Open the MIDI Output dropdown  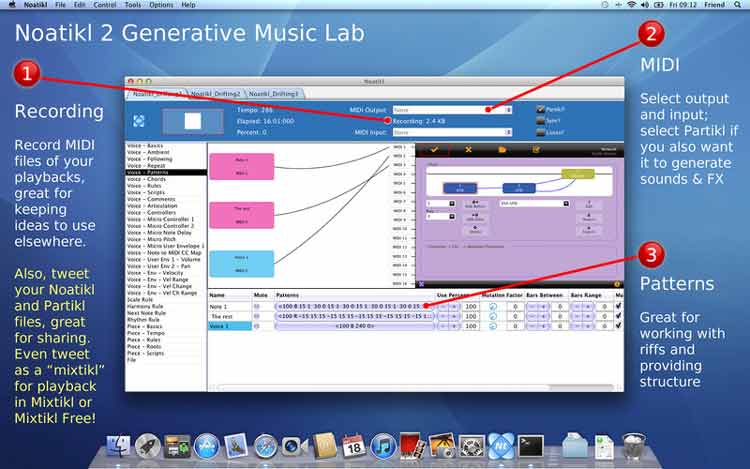tap(452, 110)
